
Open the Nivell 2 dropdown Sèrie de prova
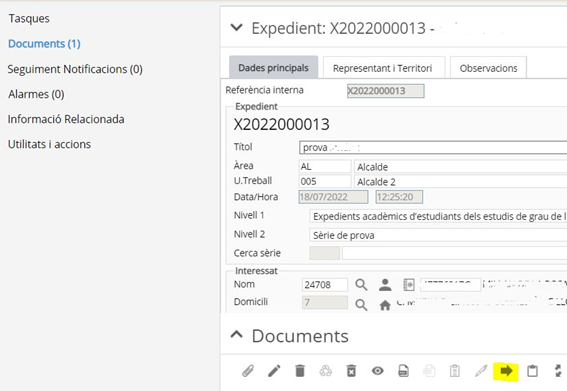pos(438,235)
